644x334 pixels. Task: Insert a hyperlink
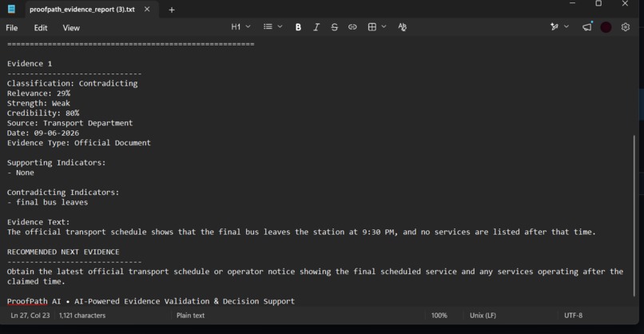pyautogui.click(x=352, y=27)
